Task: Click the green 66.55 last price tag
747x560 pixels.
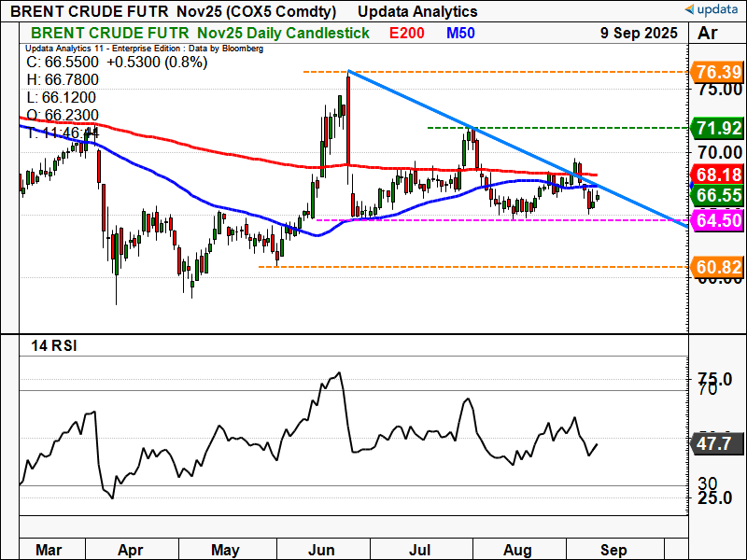Action: coord(718,195)
